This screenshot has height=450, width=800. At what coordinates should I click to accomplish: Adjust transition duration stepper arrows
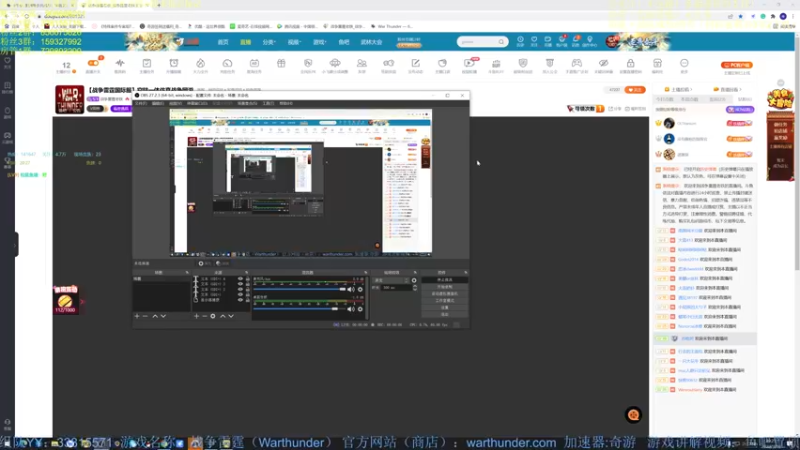(415, 288)
